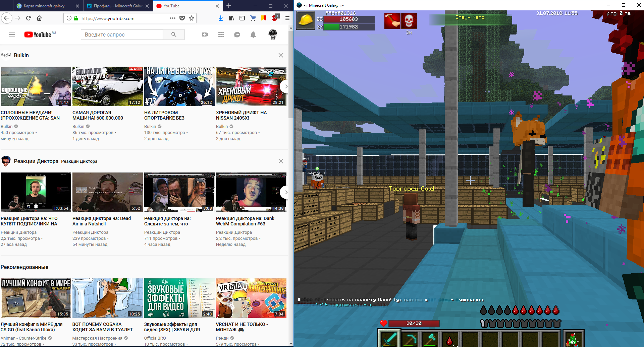Select the diamond pickaxe hotbar slot
Image resolution: width=644 pixels, height=347 pixels.
[410, 339]
